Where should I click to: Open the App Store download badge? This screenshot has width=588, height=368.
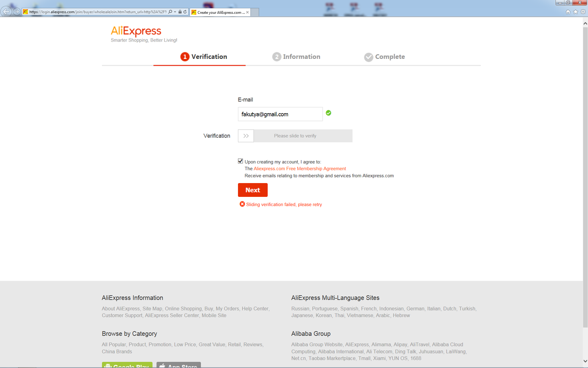click(x=179, y=365)
